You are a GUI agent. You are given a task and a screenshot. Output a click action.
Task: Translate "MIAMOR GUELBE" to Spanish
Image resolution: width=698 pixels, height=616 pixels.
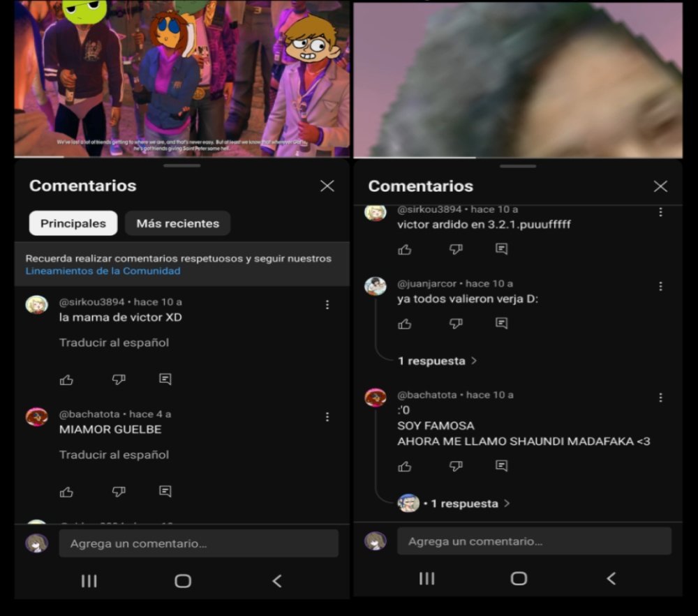[114, 455]
